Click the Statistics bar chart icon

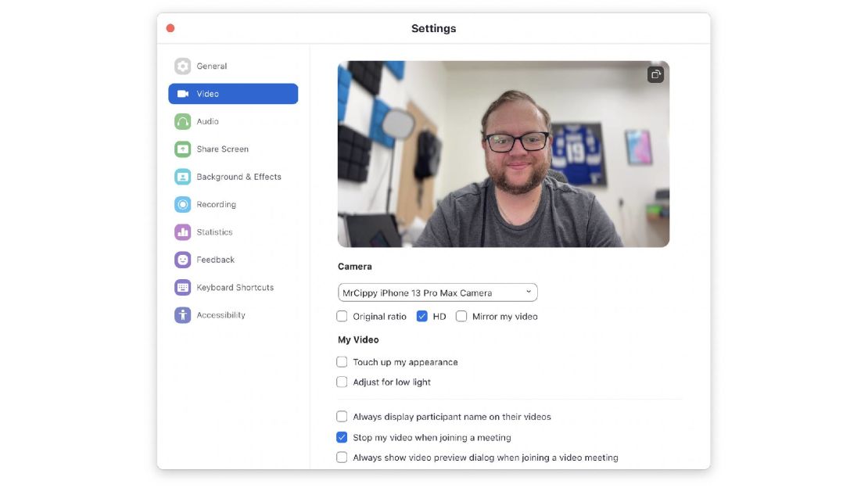pos(183,232)
